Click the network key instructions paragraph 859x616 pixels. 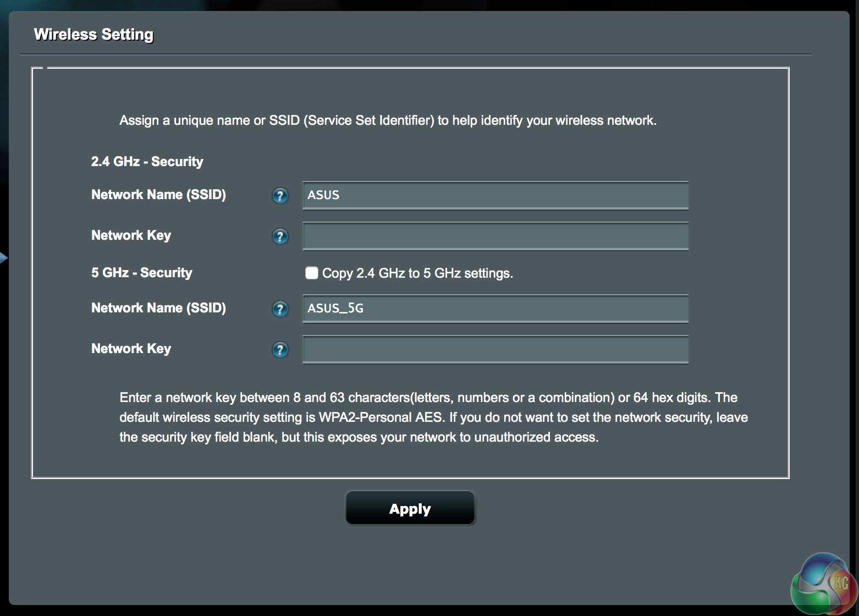point(433,417)
